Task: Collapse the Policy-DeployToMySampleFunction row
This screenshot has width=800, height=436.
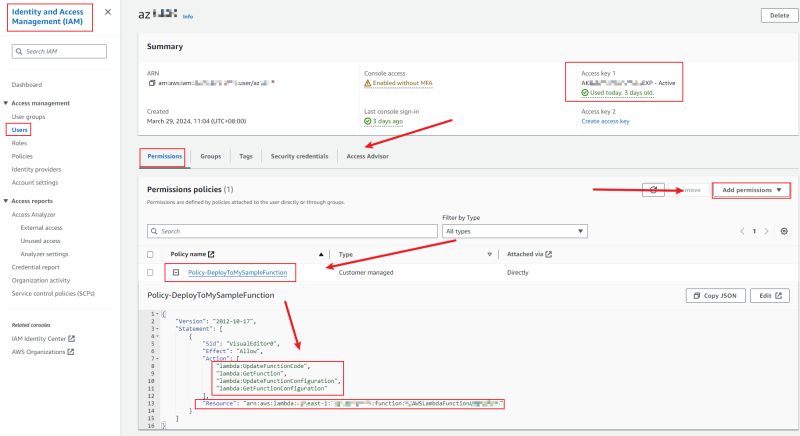Action: click(176, 273)
